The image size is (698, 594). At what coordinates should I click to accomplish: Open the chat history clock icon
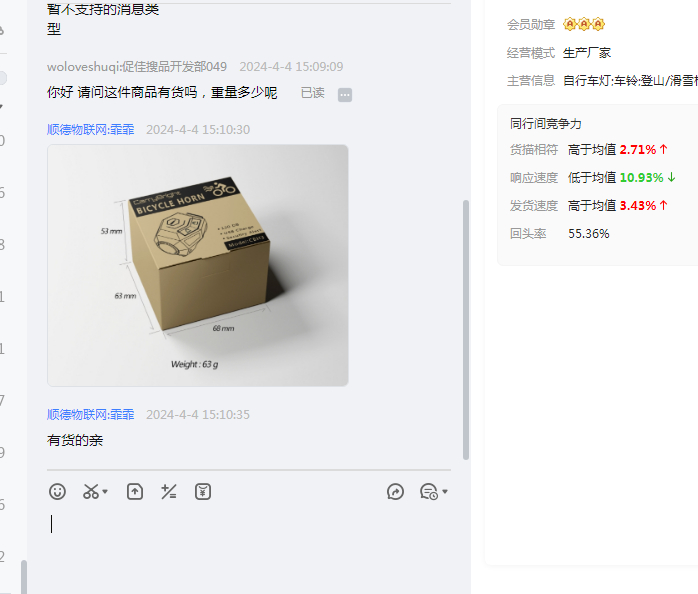click(429, 492)
